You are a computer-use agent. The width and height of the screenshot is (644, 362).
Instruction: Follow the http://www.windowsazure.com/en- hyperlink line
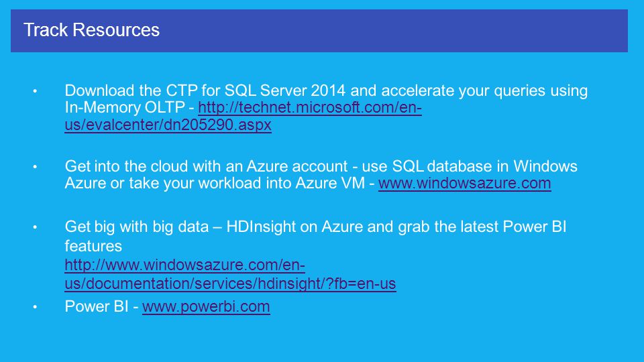coord(185,265)
